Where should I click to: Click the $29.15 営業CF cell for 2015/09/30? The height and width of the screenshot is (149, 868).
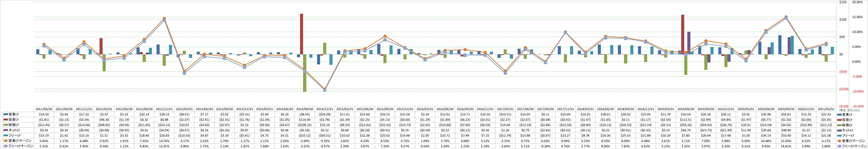(385, 115)
